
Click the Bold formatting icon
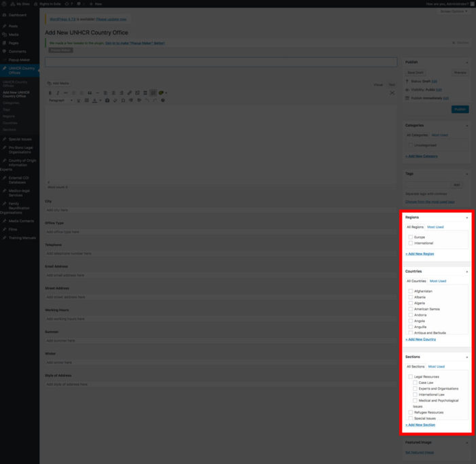coord(50,93)
